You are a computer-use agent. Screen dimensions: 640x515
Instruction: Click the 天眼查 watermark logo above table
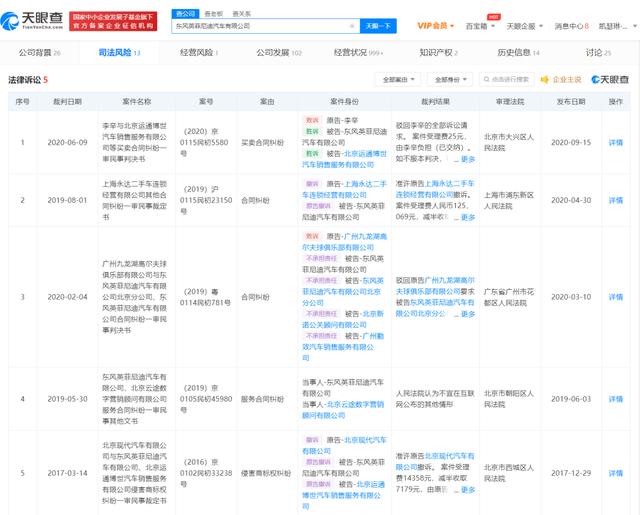(608, 79)
